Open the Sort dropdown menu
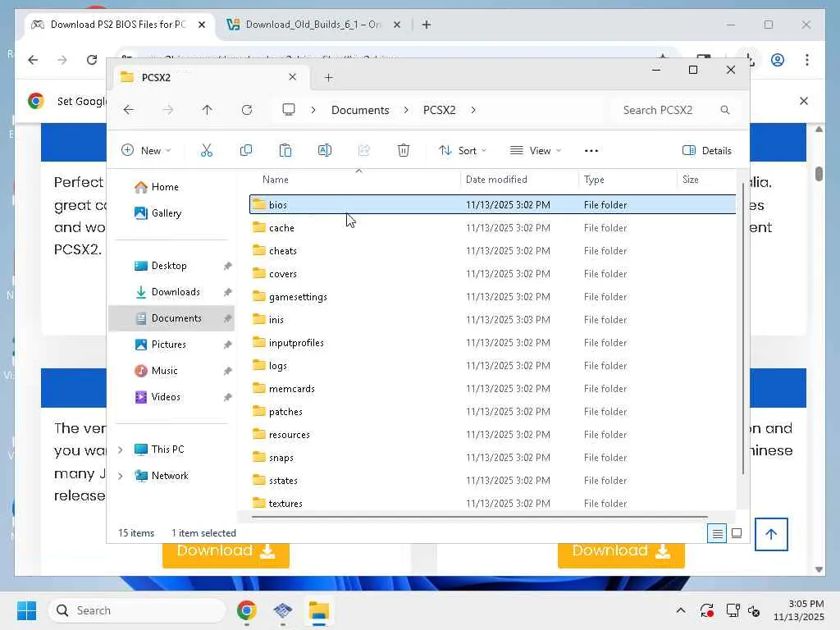 463,151
